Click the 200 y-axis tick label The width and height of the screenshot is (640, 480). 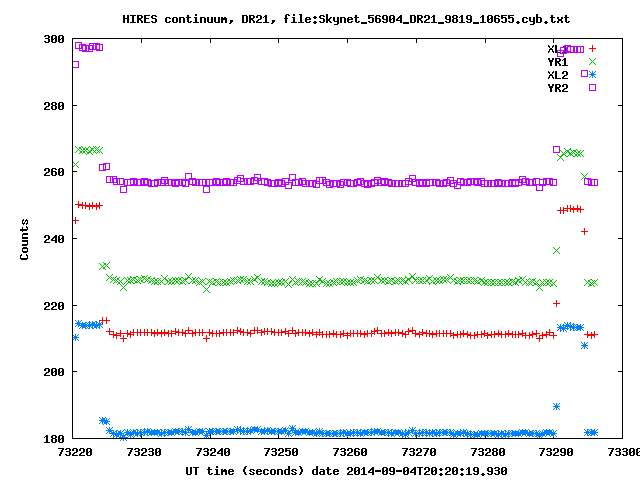pos(54,372)
